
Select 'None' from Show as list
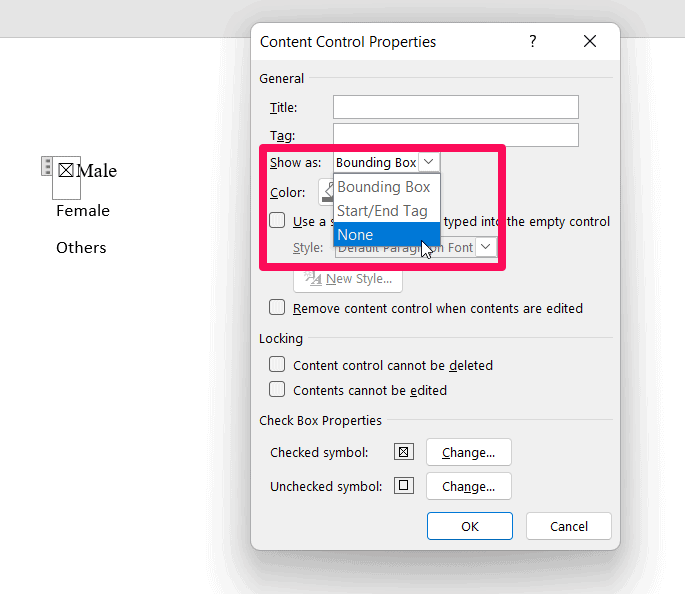point(386,235)
